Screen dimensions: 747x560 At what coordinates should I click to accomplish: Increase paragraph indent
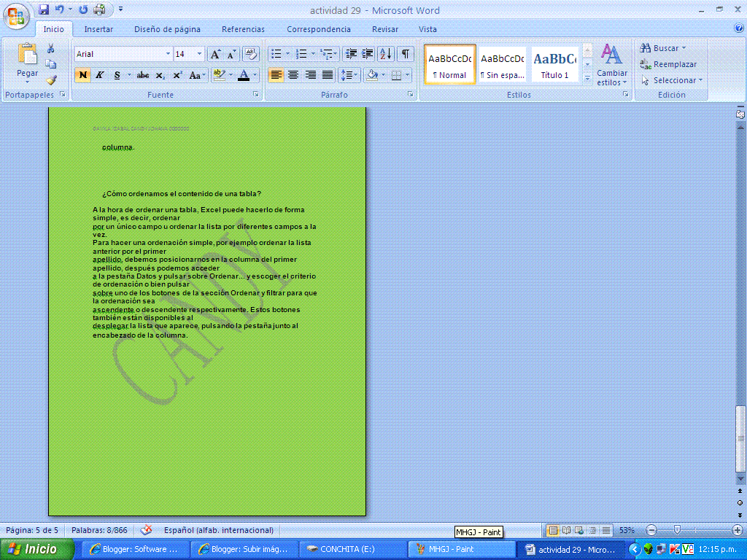(368, 54)
